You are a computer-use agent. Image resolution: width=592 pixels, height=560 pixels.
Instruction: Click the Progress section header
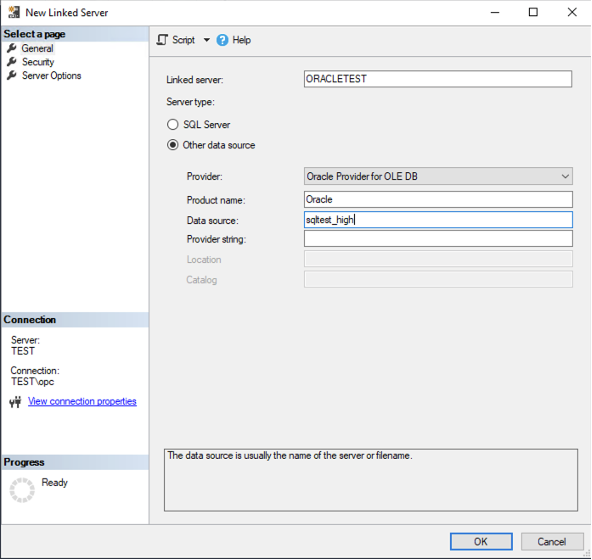coord(75,462)
